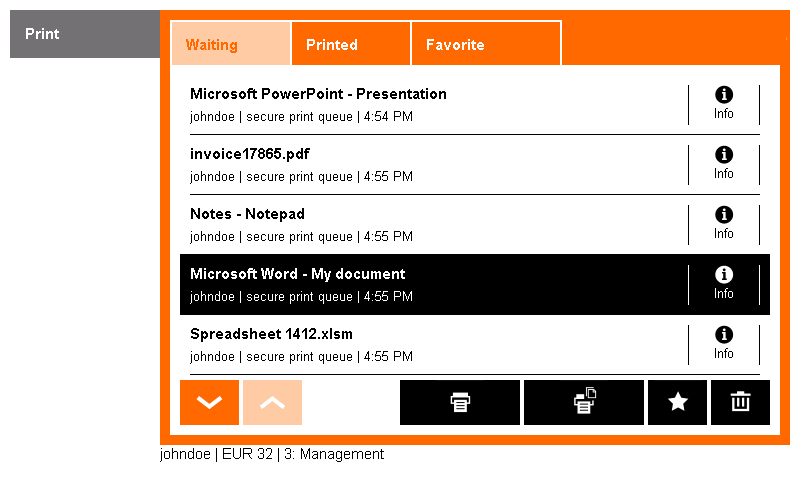Delete selected job with trash icon
800x480 pixels.
[x=740, y=402]
